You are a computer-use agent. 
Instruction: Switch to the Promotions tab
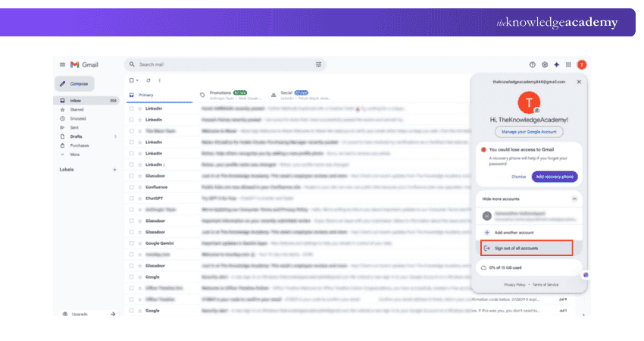point(230,95)
